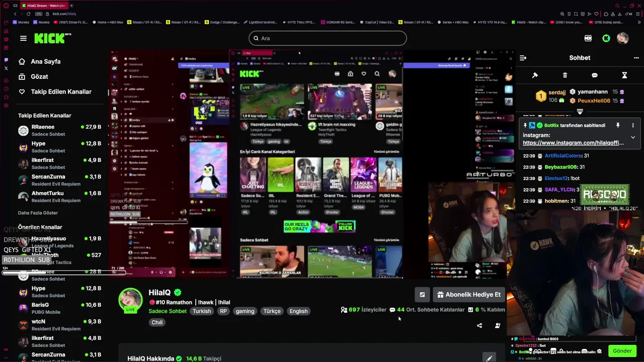Select the RP tag

223,311
